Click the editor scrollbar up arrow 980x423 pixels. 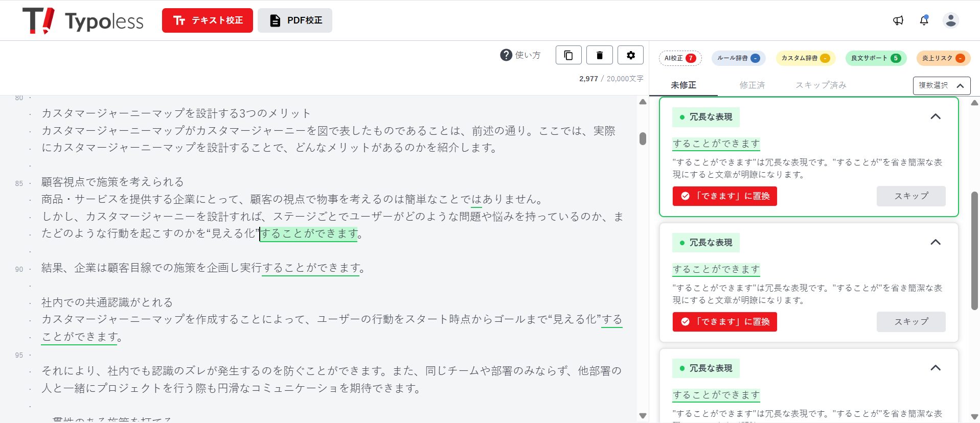click(643, 102)
